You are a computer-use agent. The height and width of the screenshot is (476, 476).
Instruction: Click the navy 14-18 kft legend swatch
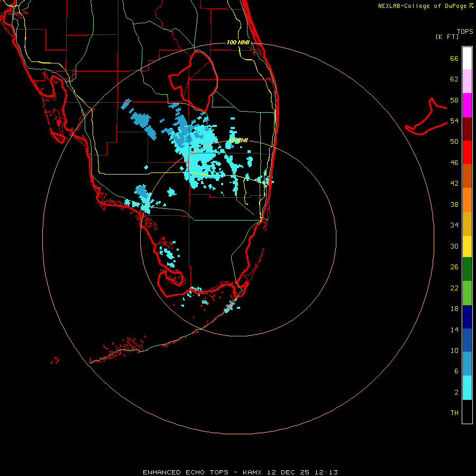[467, 317]
